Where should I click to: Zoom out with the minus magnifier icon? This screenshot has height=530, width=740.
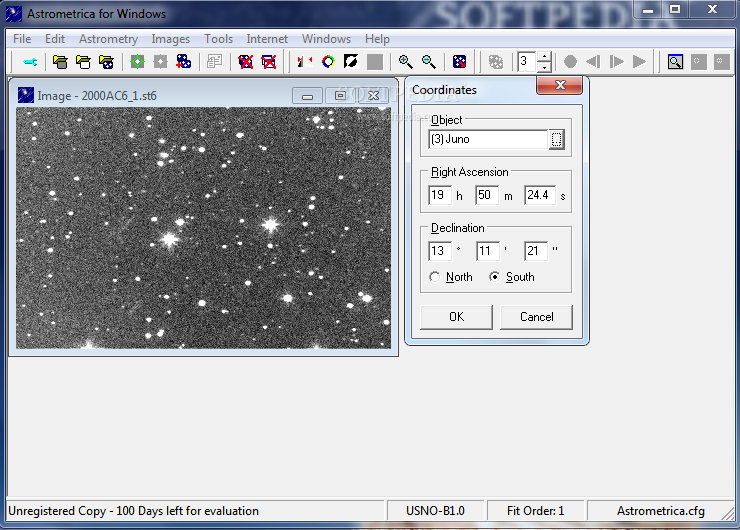pos(429,62)
